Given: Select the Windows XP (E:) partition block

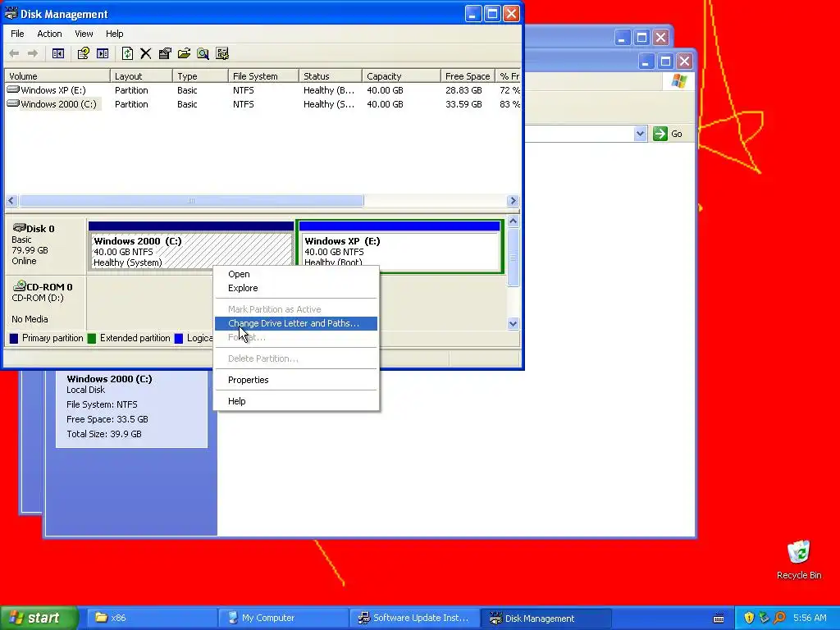Looking at the screenshot, I should [400, 246].
